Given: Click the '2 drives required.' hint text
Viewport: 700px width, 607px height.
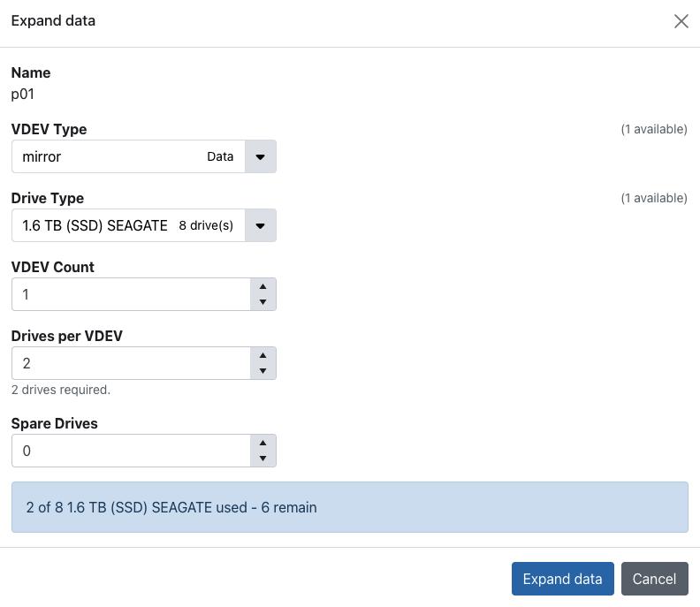Looking at the screenshot, I should [x=61, y=390].
